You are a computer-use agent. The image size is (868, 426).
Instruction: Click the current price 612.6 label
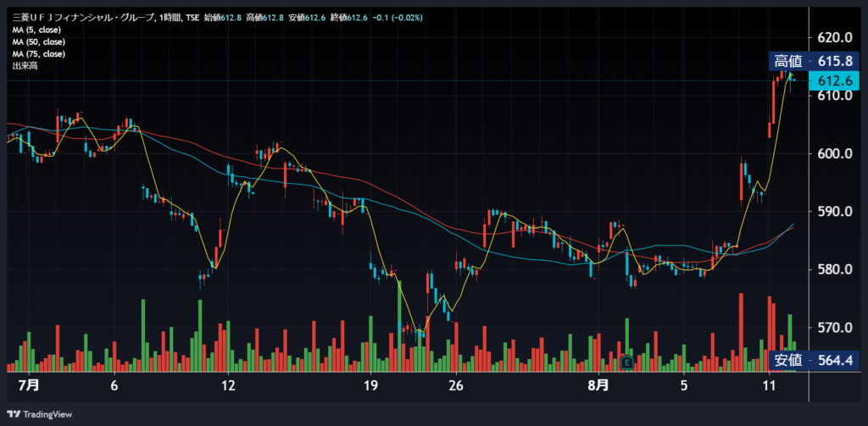click(834, 80)
